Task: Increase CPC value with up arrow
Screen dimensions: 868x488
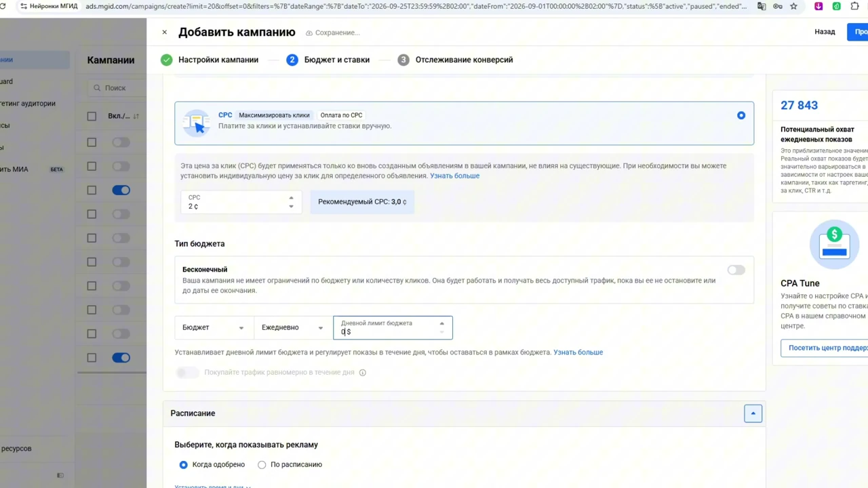Action: tap(291, 198)
